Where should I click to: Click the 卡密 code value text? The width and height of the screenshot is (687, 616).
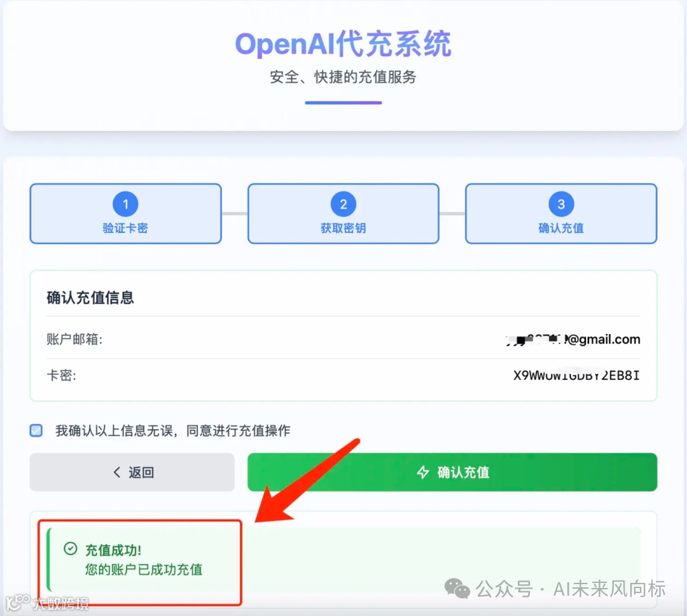(x=576, y=375)
